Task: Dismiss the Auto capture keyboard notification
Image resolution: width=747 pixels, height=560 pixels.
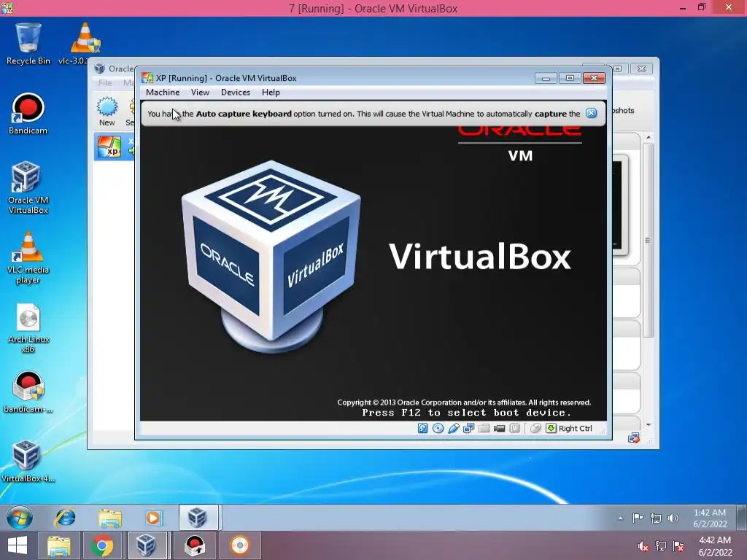Action: click(591, 113)
